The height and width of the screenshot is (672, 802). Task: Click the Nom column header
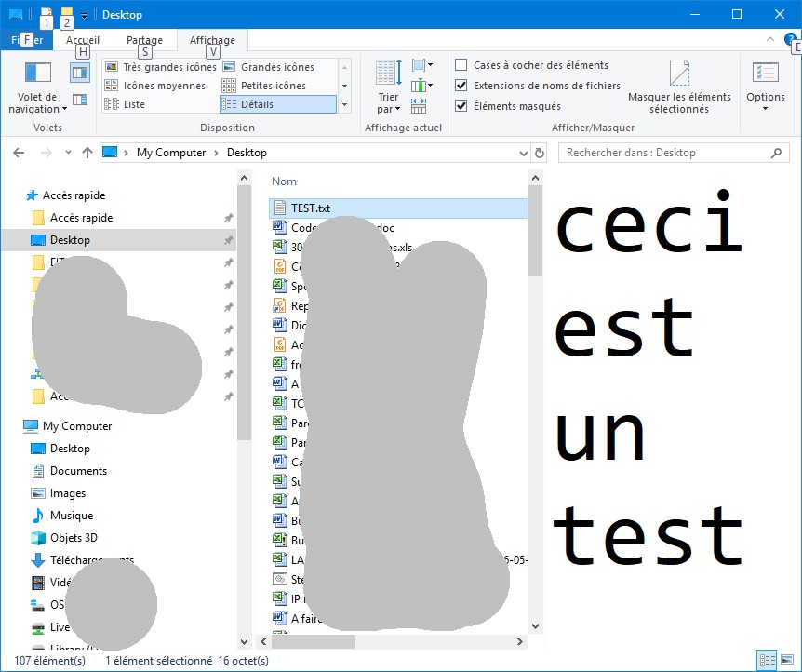tap(284, 181)
